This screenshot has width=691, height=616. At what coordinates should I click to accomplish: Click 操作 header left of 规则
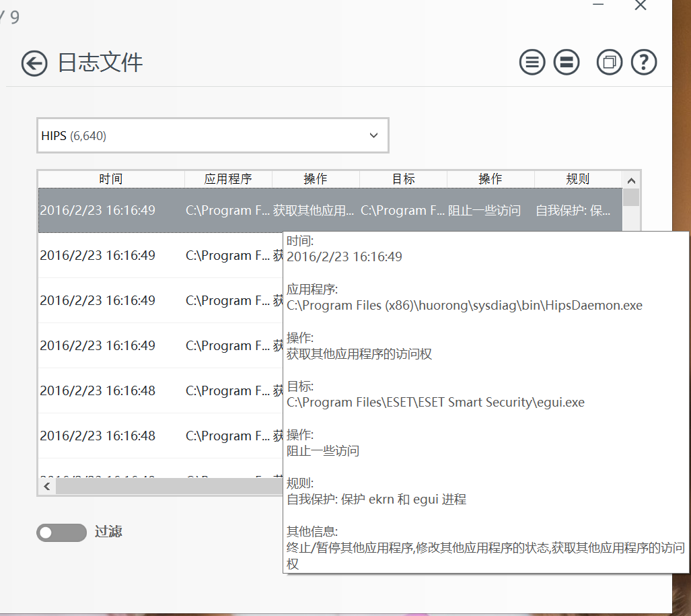[x=490, y=179]
